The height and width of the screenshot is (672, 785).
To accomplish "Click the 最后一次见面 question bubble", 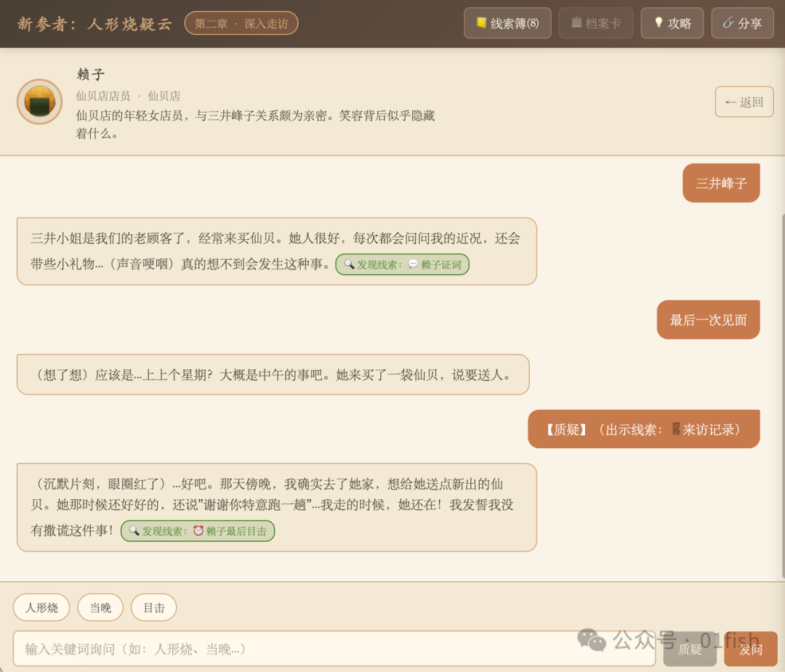I will coord(709,320).
